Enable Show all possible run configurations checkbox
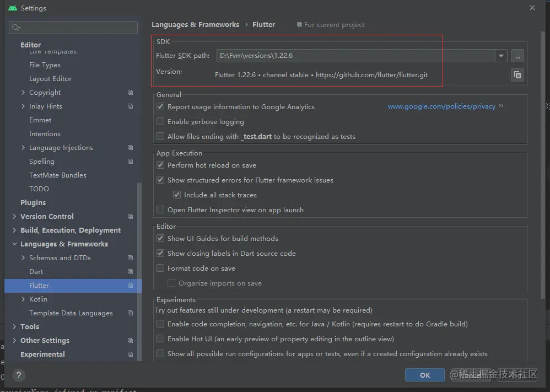550x392 pixels. coord(160,353)
